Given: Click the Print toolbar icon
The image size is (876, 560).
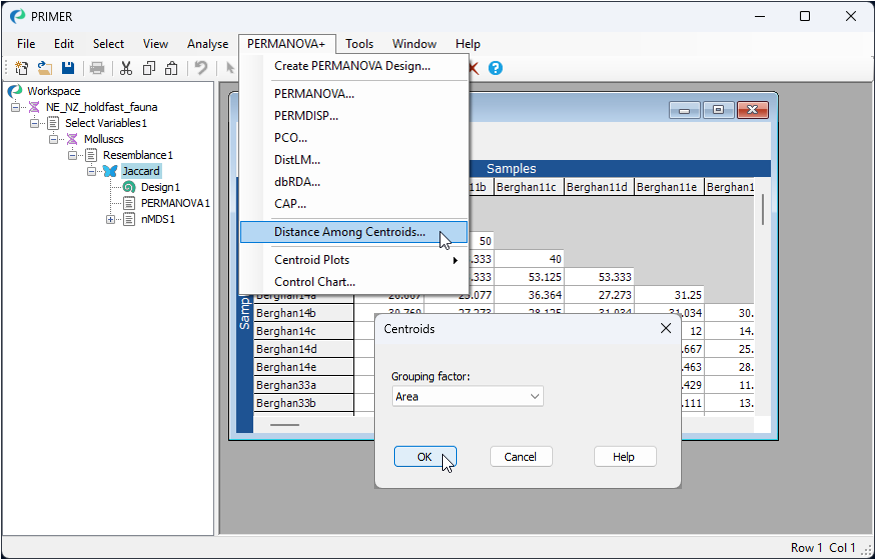Looking at the screenshot, I should tap(97, 68).
